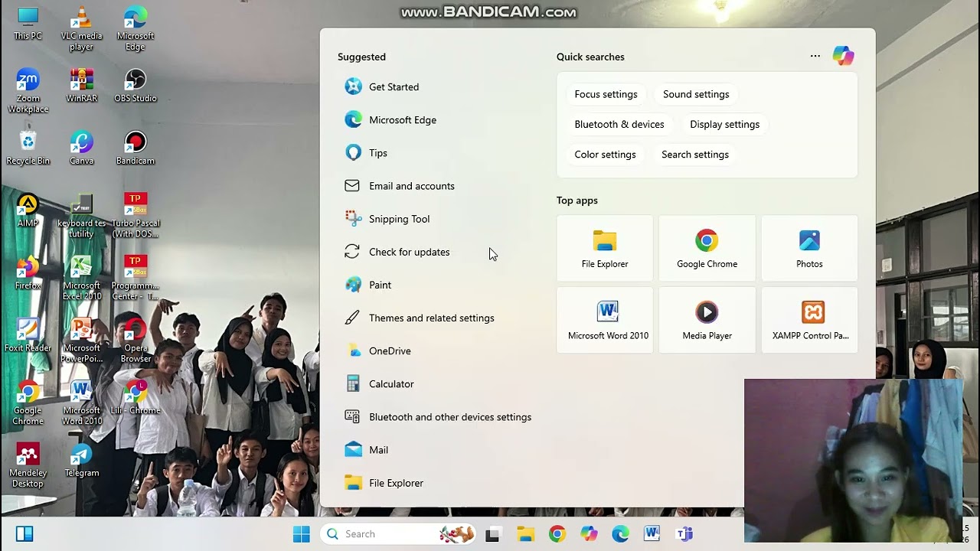This screenshot has height=551, width=980.
Task: Open Microsoft Edge on taskbar
Action: pyautogui.click(x=620, y=534)
